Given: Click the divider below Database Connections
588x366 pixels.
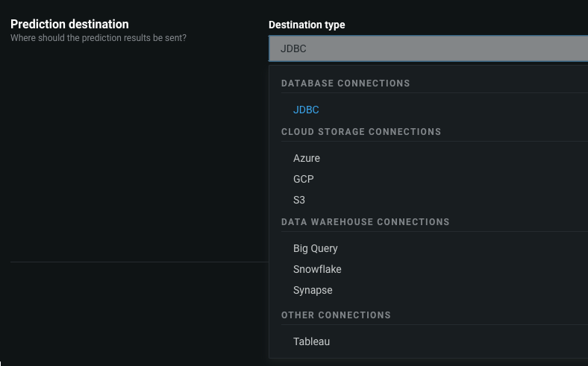Looking at the screenshot, I should [x=433, y=93].
